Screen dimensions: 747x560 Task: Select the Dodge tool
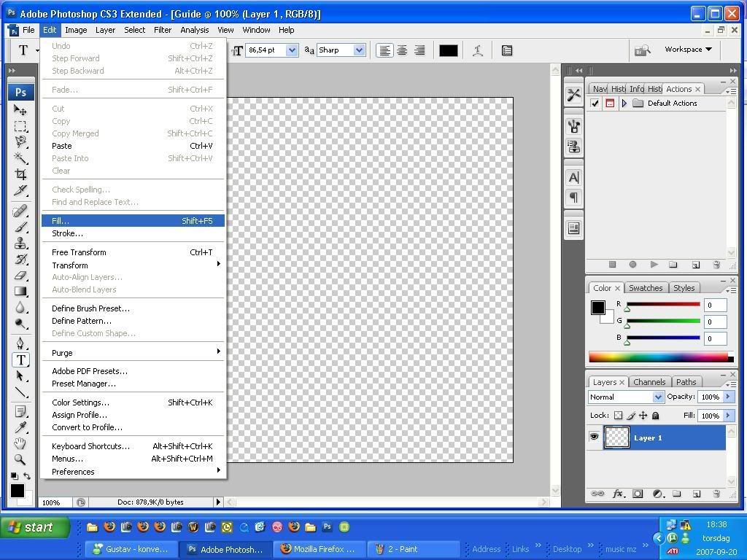[20, 324]
